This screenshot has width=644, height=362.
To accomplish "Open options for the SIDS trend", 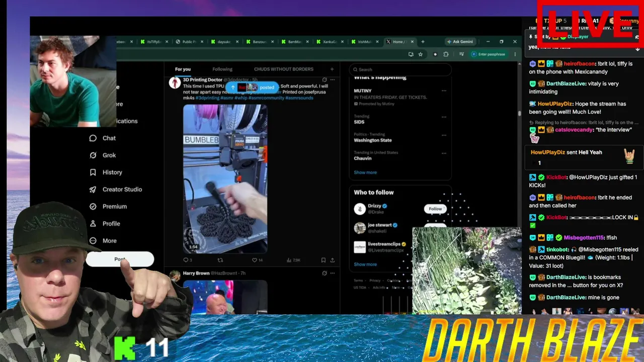I will [x=444, y=117].
